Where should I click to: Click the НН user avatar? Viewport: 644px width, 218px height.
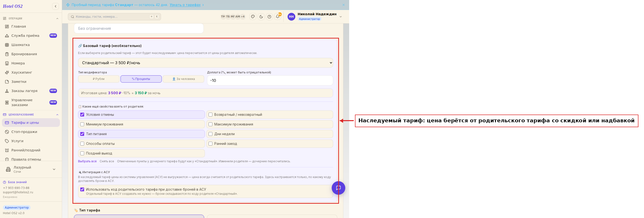pyautogui.click(x=291, y=17)
